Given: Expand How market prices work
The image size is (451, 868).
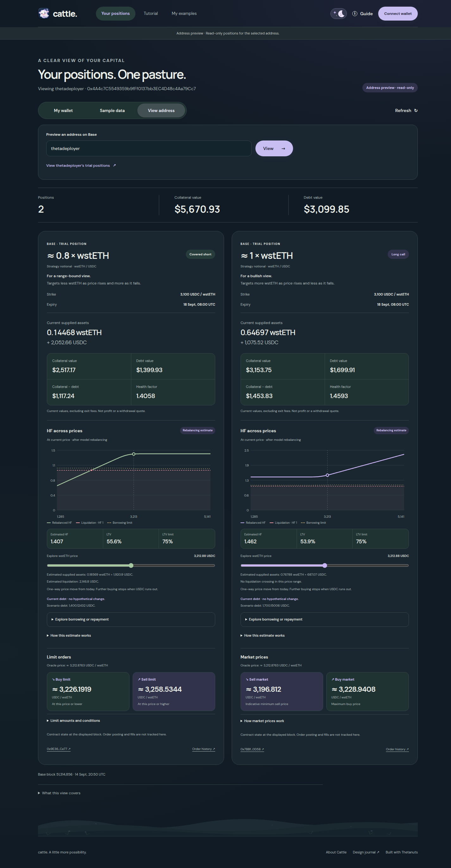Looking at the screenshot, I should [262, 721].
